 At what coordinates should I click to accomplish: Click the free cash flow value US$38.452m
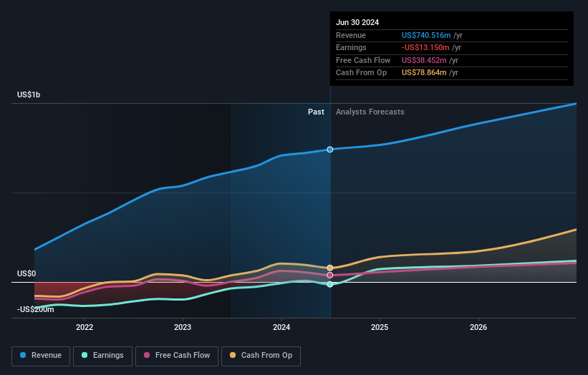(x=424, y=60)
